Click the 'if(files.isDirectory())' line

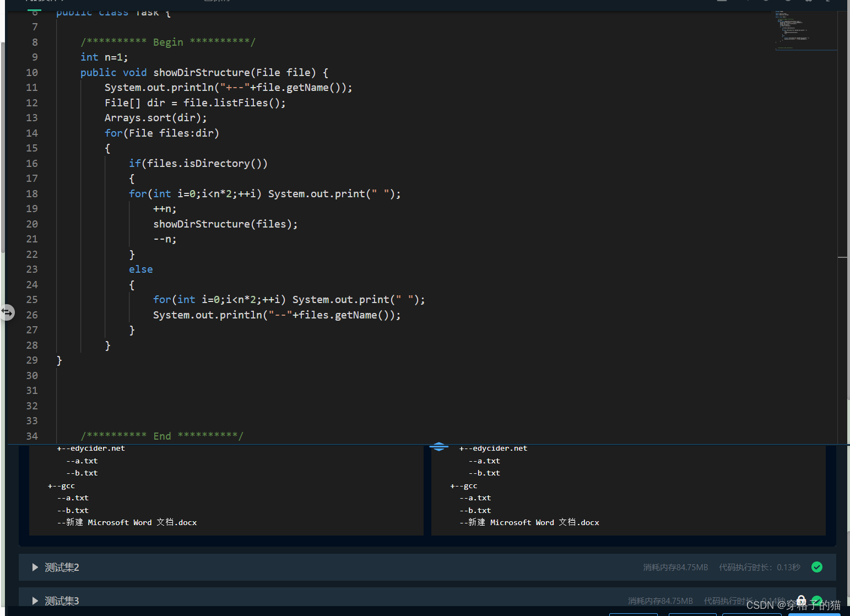(x=198, y=164)
